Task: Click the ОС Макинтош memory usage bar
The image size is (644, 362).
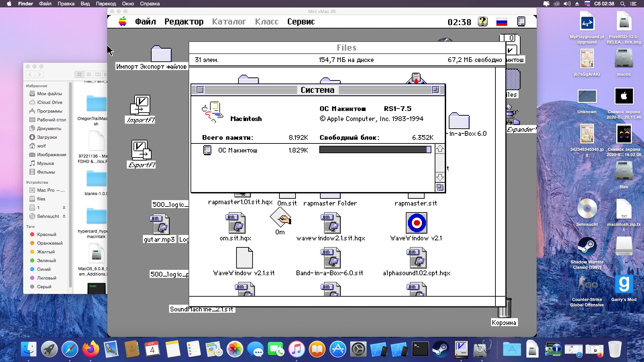Action: click(x=375, y=150)
